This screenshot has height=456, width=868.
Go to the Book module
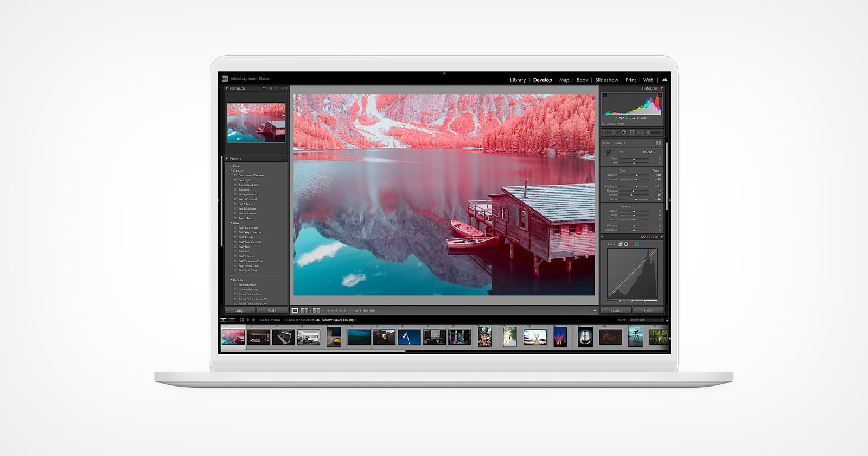[582, 80]
